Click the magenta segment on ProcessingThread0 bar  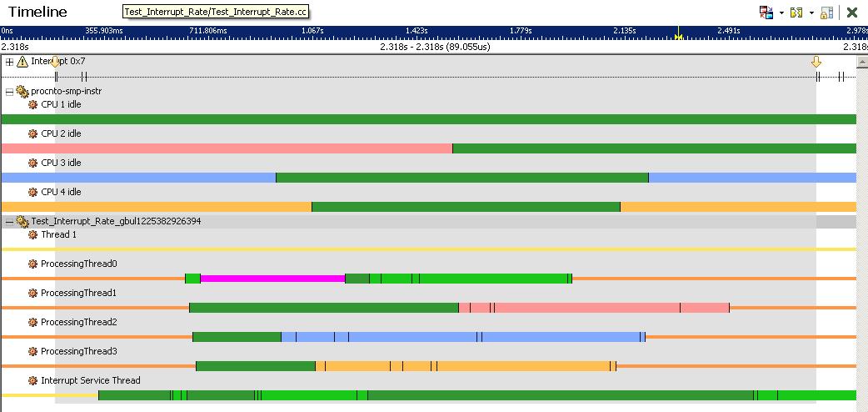(x=272, y=279)
